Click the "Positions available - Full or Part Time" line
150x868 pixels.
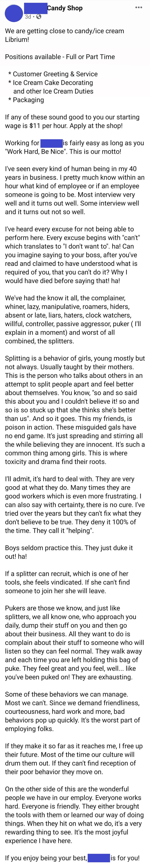pos(60,57)
